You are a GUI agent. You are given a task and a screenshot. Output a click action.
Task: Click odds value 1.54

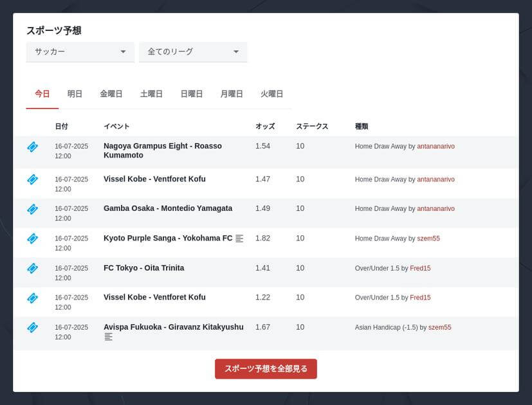[262, 146]
